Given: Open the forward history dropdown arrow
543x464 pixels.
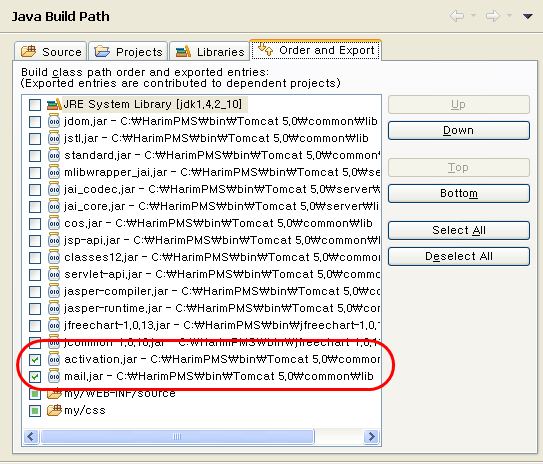Looking at the screenshot, I should tap(509, 16).
